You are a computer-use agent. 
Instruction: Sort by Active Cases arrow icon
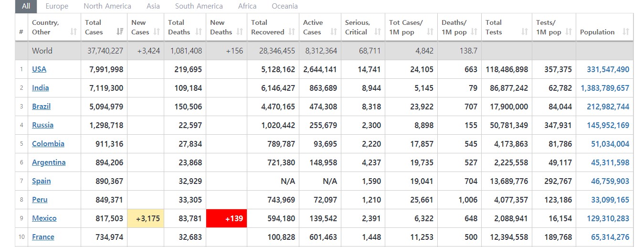(x=334, y=32)
